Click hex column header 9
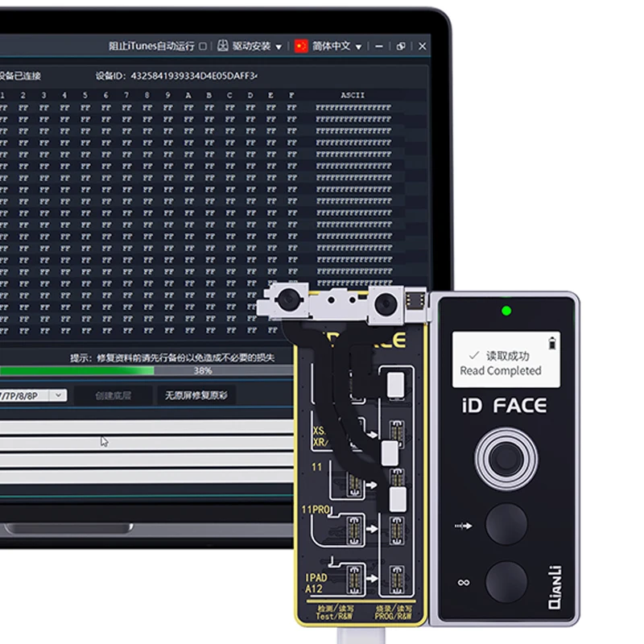Image resolution: width=644 pixels, height=644 pixels. [167, 95]
